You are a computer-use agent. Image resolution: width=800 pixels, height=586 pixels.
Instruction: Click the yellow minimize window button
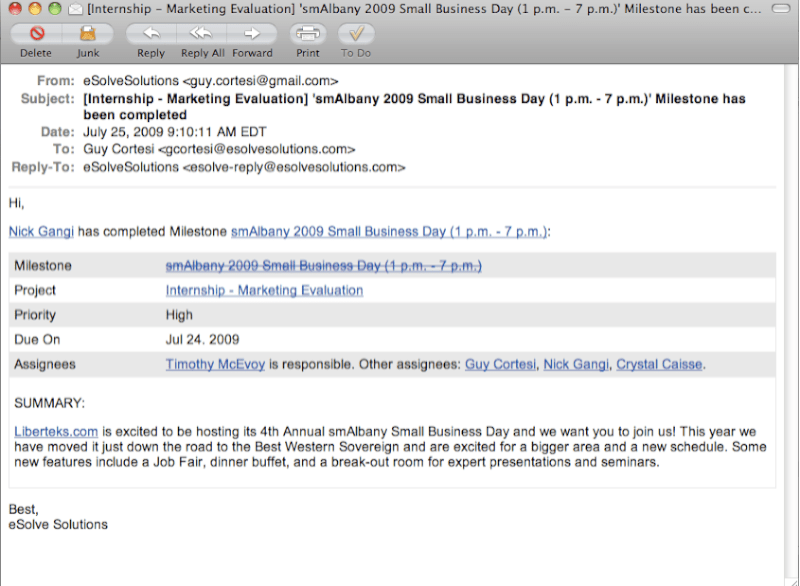(x=35, y=8)
